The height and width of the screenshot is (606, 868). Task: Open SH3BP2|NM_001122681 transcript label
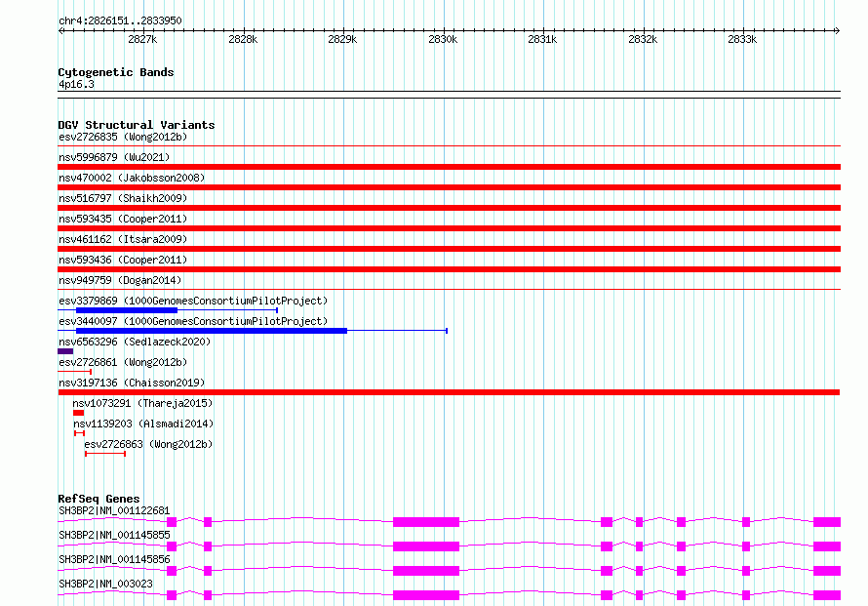tap(114, 510)
